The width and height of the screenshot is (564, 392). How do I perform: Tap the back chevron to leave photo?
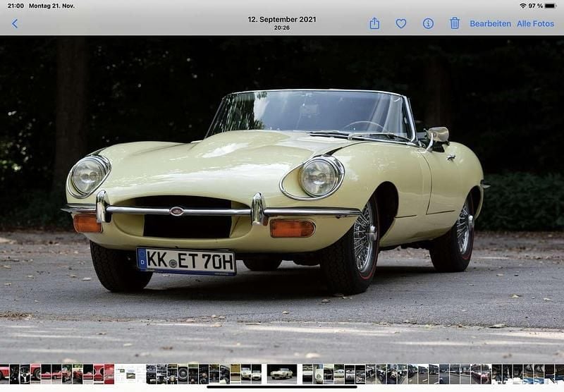[15, 24]
